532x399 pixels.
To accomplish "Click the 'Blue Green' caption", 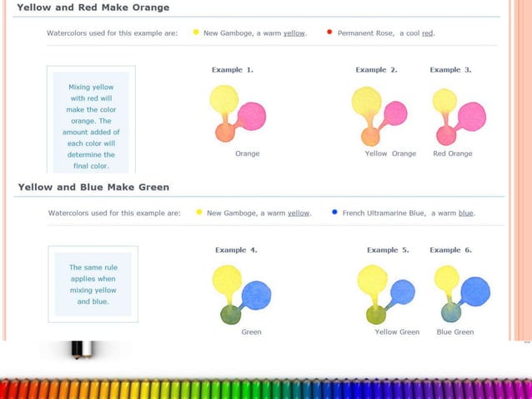I will tap(455, 332).
